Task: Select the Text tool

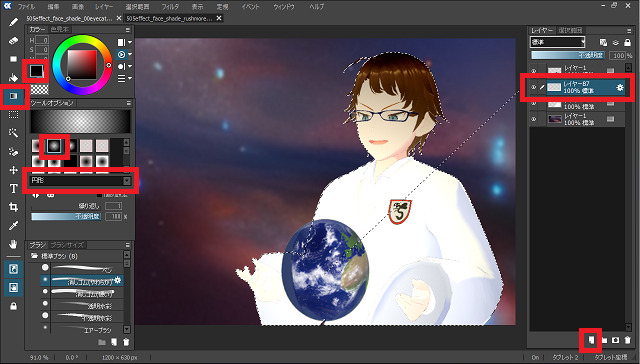Action: point(13,189)
